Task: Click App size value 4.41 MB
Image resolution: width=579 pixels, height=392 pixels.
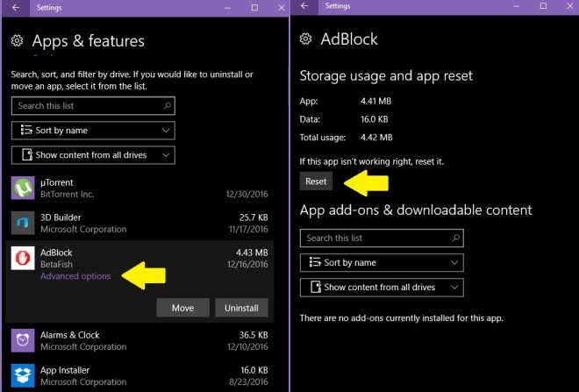Action: 375,101
